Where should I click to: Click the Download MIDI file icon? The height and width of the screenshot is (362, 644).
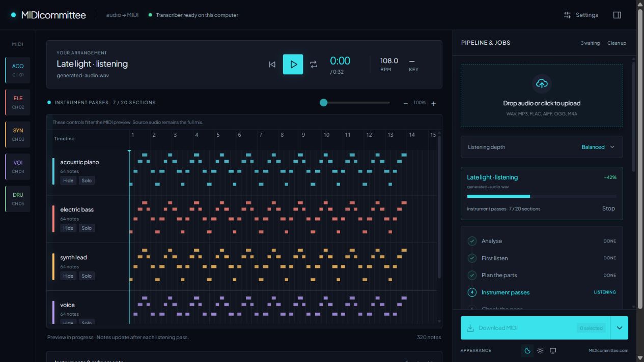[470, 328]
